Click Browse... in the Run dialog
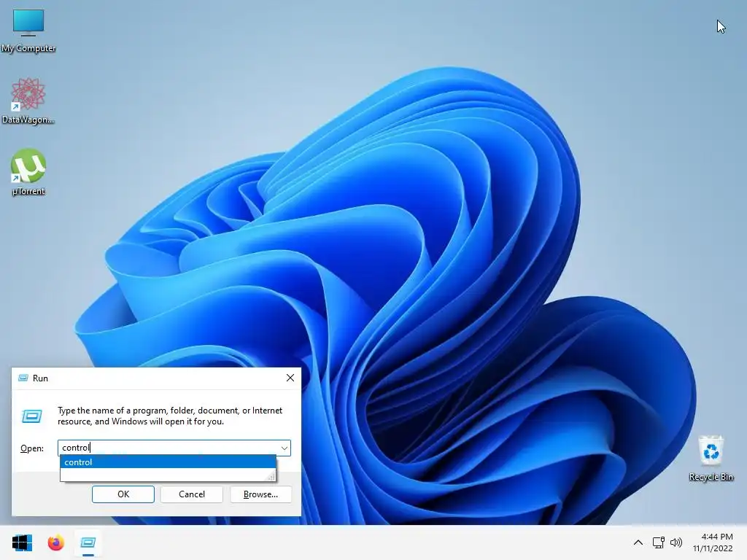The height and width of the screenshot is (560, 747). tap(260, 494)
